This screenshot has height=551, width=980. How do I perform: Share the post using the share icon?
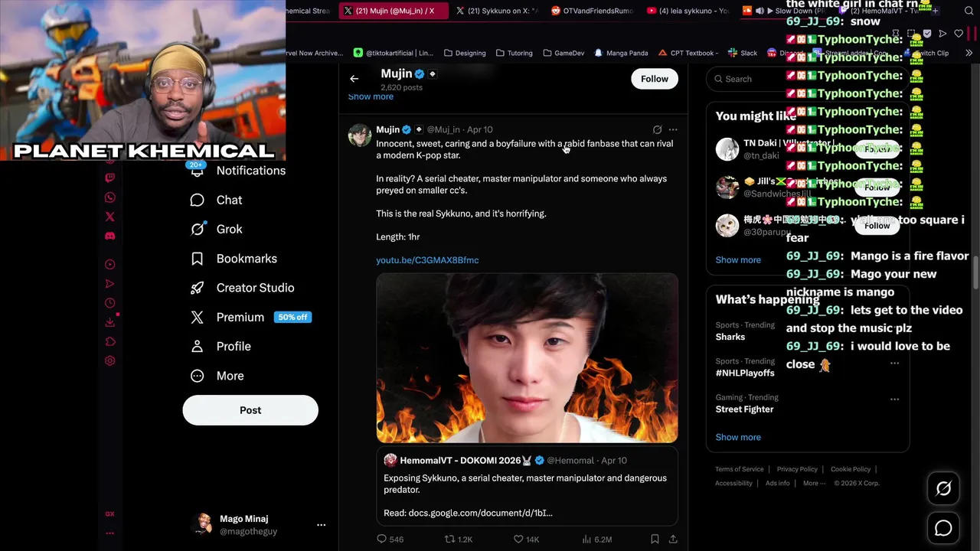(x=673, y=540)
